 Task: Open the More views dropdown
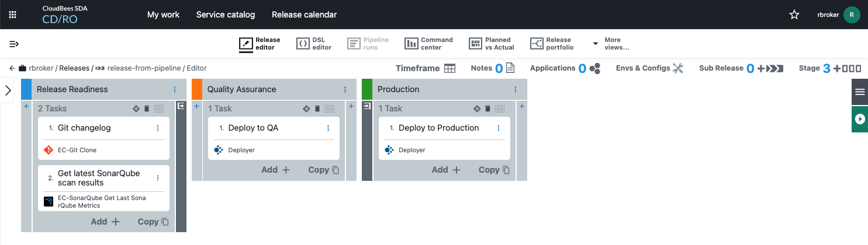[x=611, y=44]
